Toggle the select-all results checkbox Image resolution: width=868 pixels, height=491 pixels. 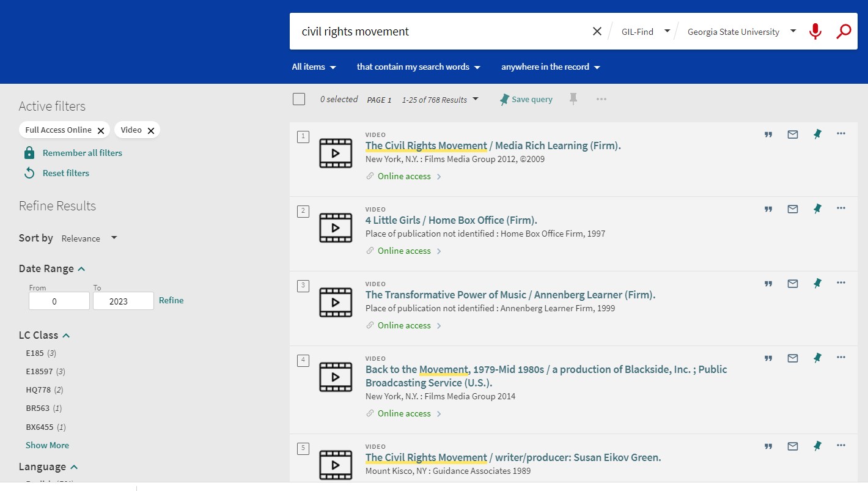click(x=299, y=98)
